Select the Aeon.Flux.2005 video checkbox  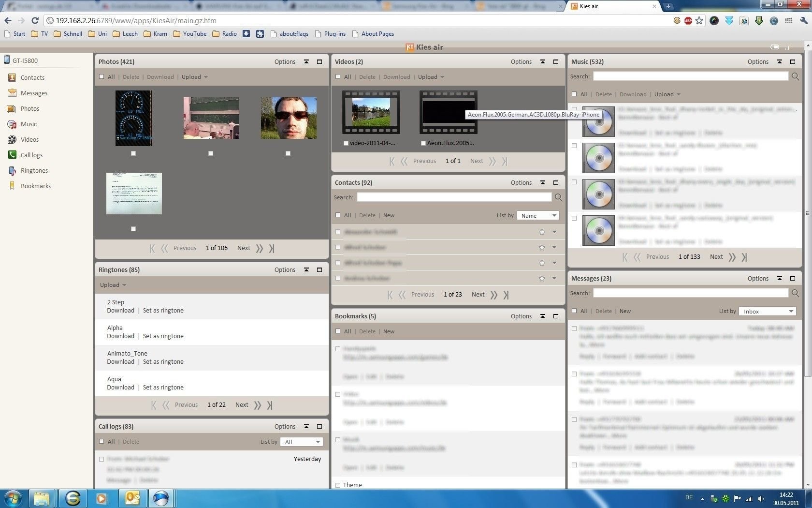[423, 143]
